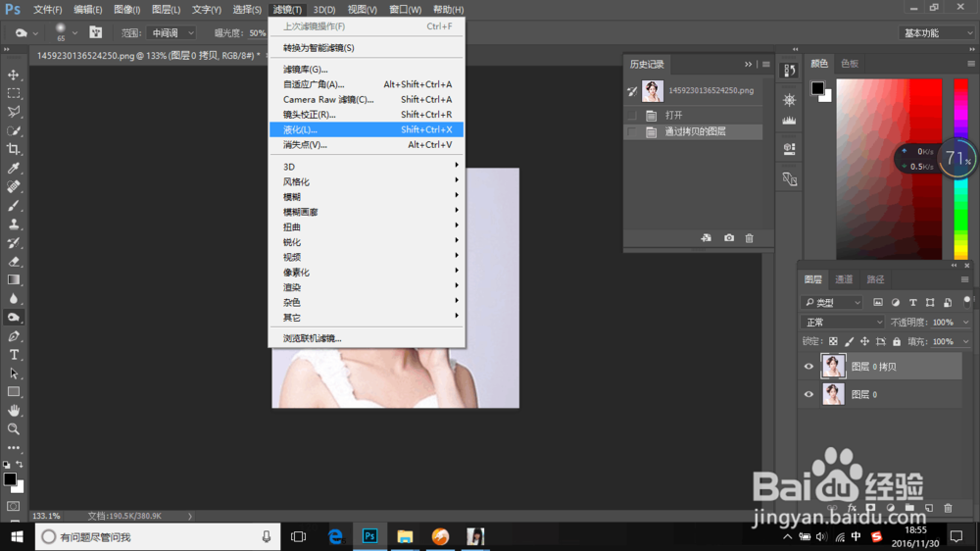Select the Move tool
Image resolution: width=980 pixels, height=551 pixels.
pos(13,75)
